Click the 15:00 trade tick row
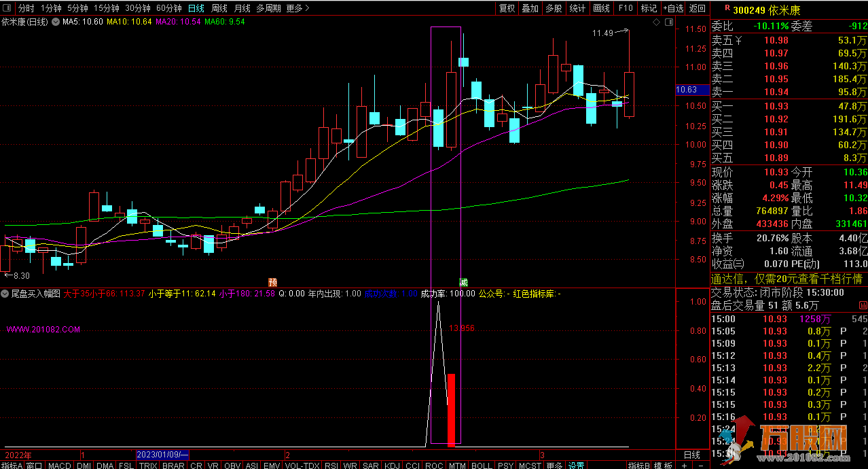The image size is (868, 469). tap(789, 319)
